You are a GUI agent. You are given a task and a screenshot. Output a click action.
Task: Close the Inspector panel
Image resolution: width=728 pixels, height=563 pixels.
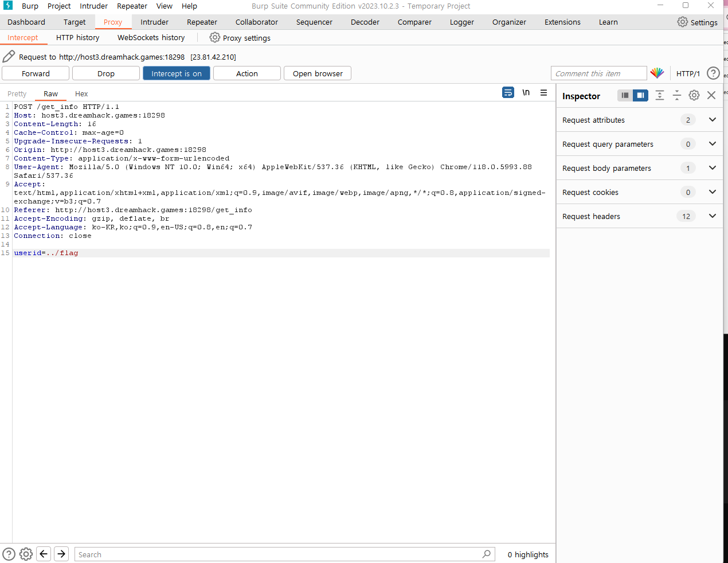click(711, 95)
